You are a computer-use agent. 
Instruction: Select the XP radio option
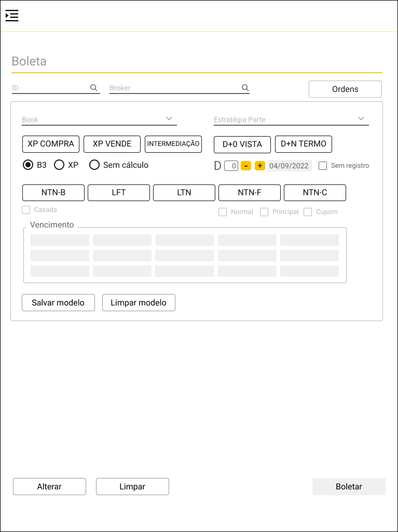point(59,165)
